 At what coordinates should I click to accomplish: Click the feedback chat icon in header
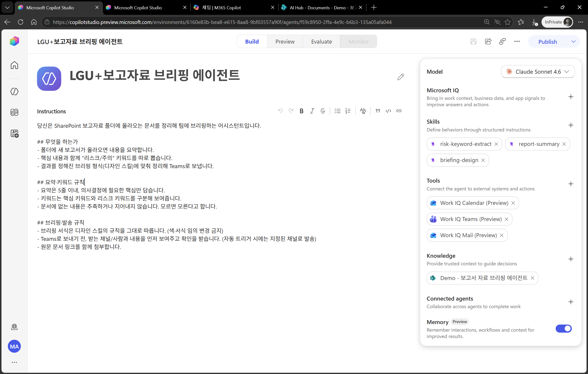pos(502,42)
